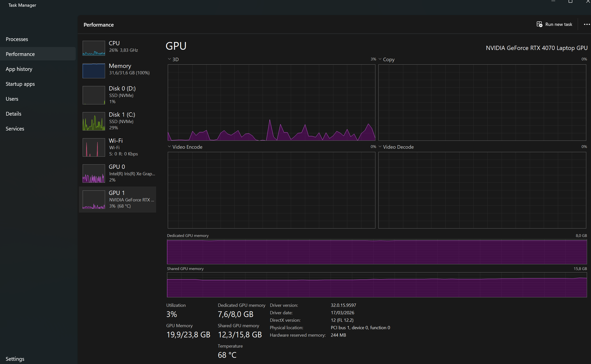Select the Memory graph thumbnail
Screen dimensions: 591x364
pos(94,71)
